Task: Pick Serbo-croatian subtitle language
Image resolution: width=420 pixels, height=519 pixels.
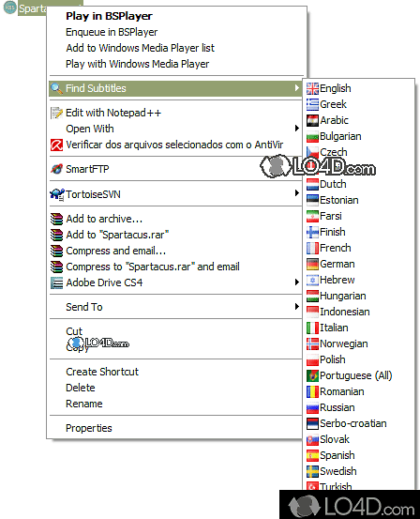Action: coord(352,423)
